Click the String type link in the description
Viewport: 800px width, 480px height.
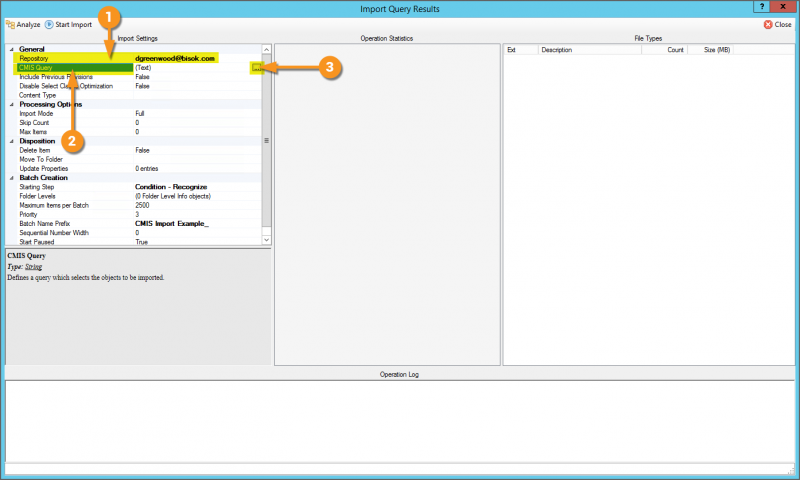[x=33, y=267]
